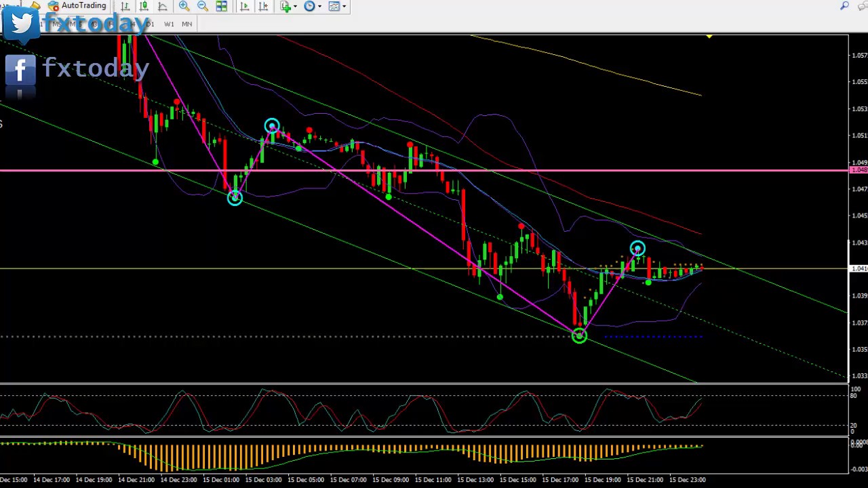Open the add indicators icon
The width and height of the screenshot is (868, 488).
(285, 6)
